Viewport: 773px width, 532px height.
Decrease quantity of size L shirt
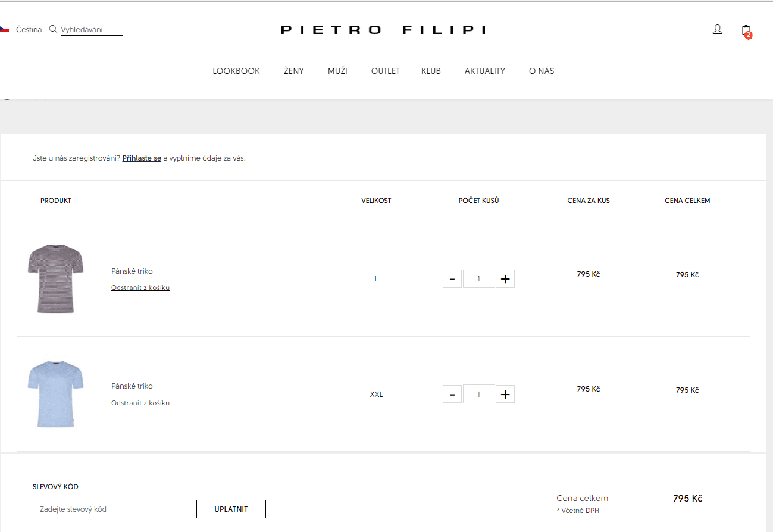(x=452, y=279)
